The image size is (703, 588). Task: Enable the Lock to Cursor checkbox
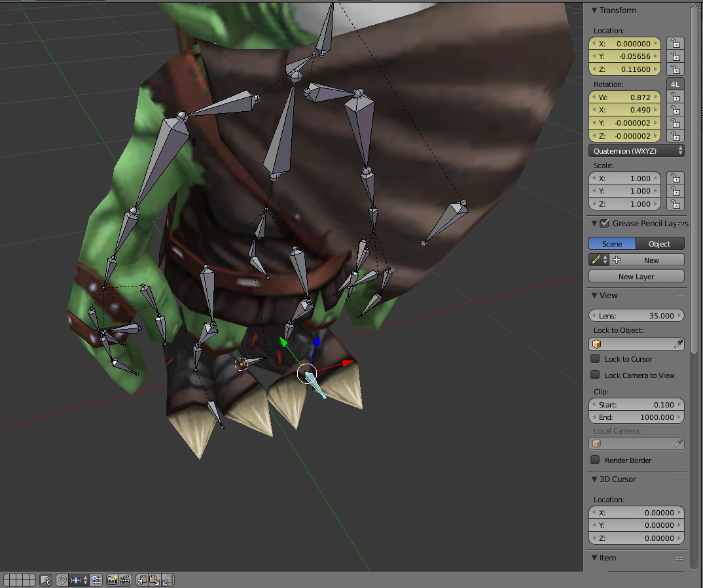[x=595, y=358]
